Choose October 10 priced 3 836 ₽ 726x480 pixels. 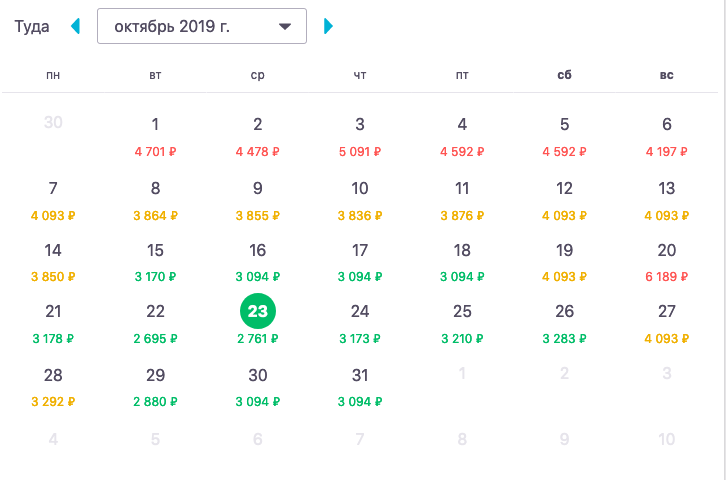tap(360, 198)
